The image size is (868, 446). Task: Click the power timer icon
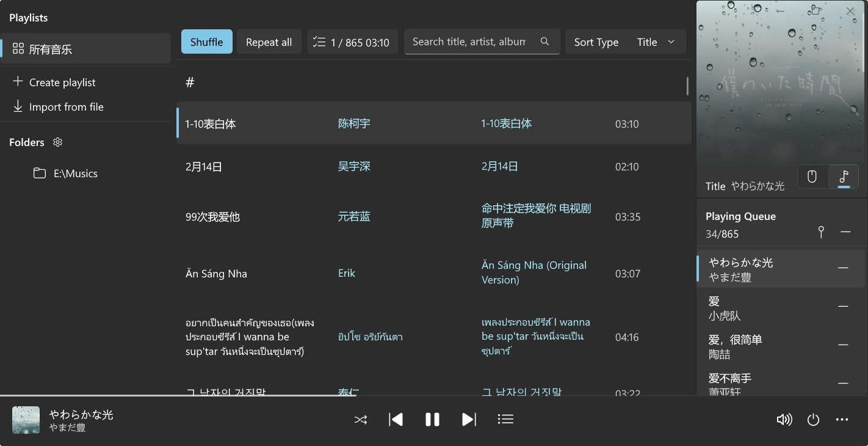(x=813, y=420)
